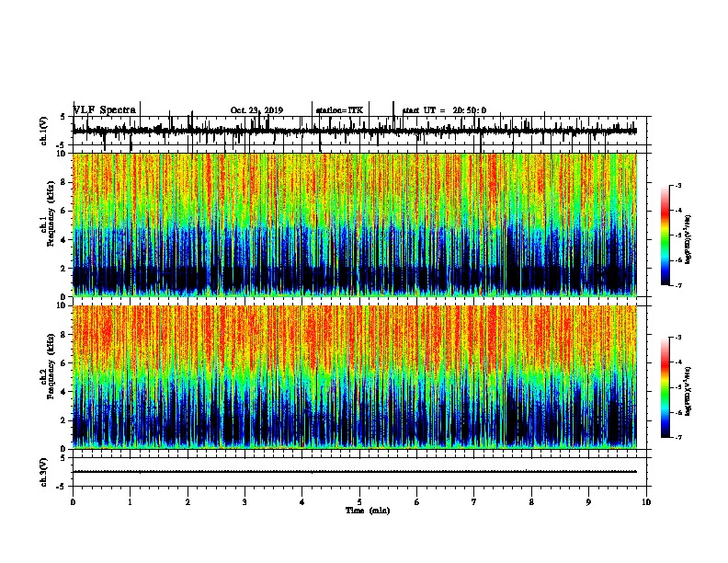Click the ch.2 spectrogram panel
The width and height of the screenshot is (728, 563).
[355, 377]
